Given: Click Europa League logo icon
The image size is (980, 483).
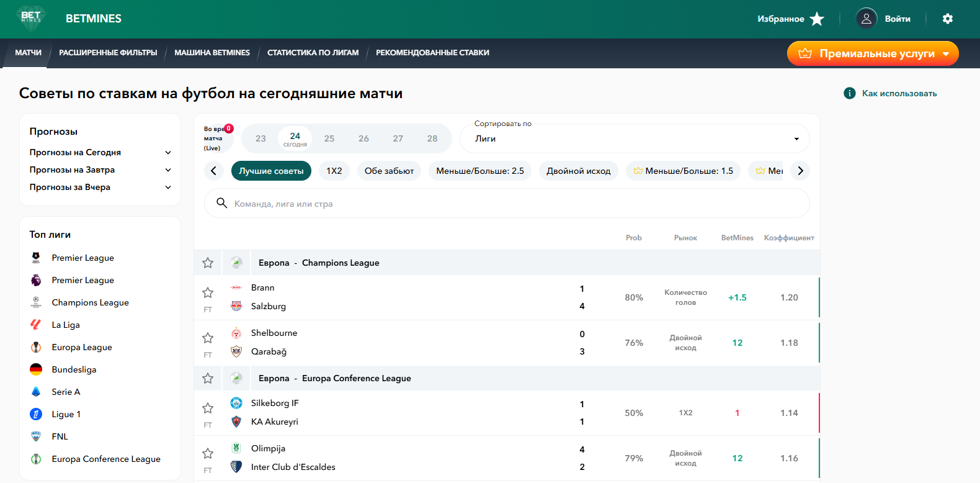Looking at the screenshot, I should point(36,347).
